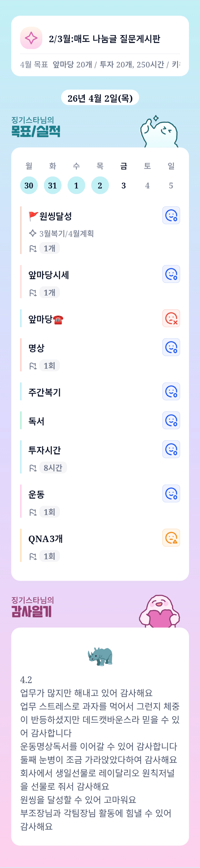Click the 8시간 badge under 투자시간
Viewport: 200px width, 868px height.
pos(53,468)
